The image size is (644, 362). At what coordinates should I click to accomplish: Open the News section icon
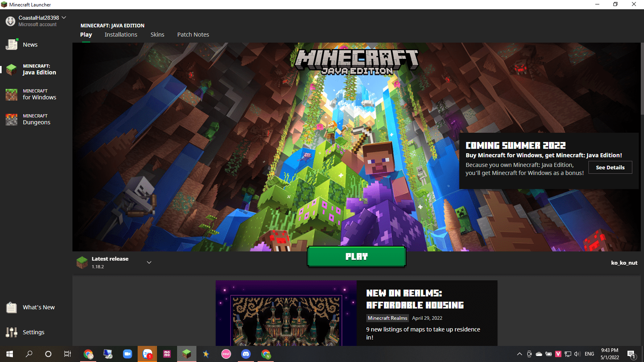click(x=12, y=44)
